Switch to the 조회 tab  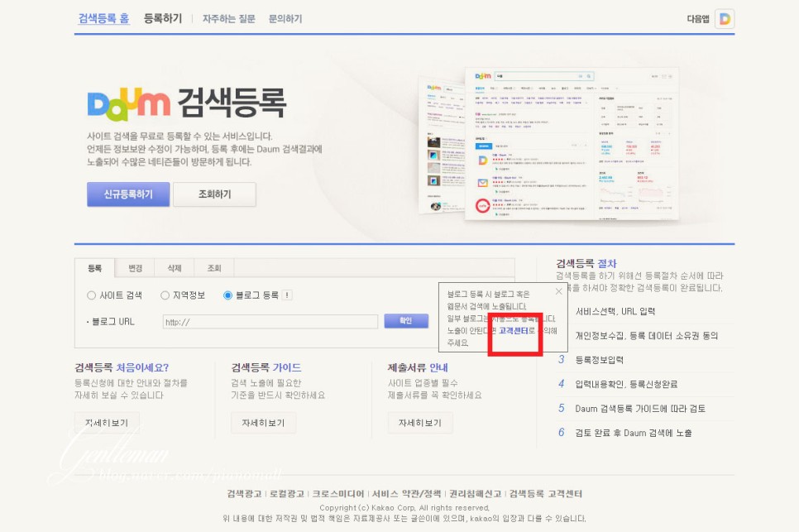click(x=214, y=268)
